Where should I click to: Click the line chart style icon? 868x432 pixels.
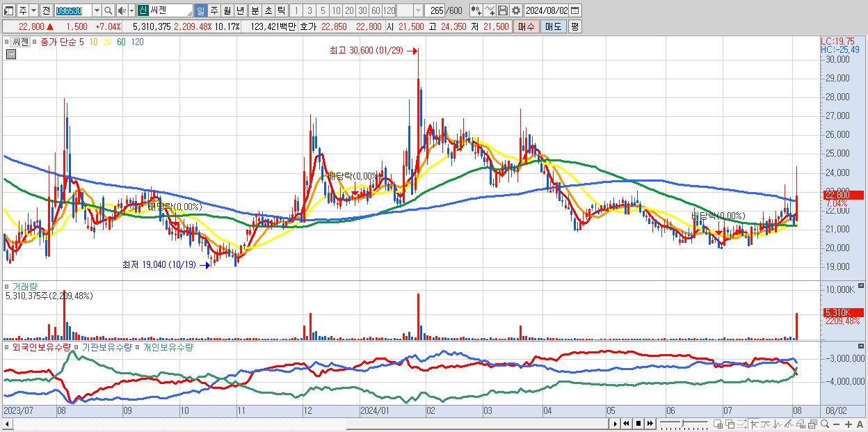click(766, 424)
